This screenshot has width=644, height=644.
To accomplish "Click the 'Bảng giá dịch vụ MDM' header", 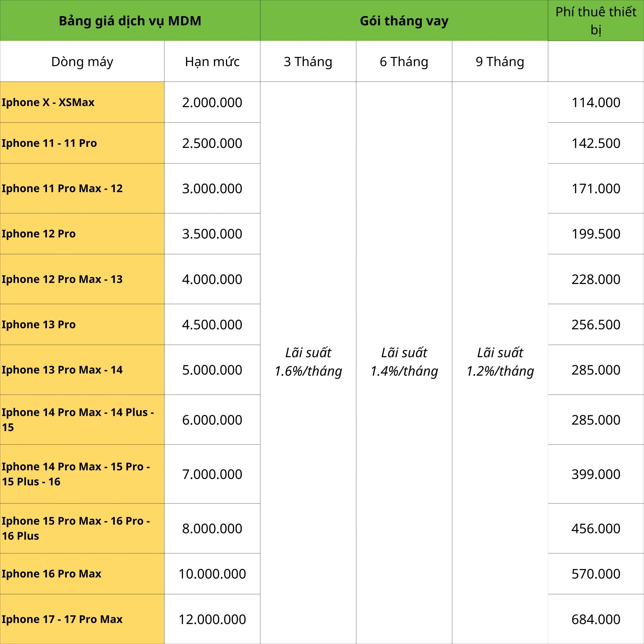I will click(130, 21).
